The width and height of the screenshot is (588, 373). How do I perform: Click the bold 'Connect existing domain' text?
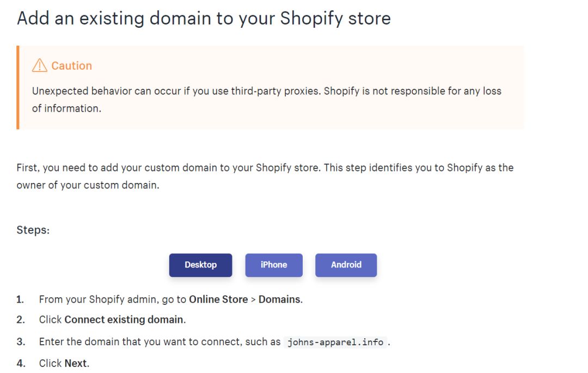[x=124, y=320]
